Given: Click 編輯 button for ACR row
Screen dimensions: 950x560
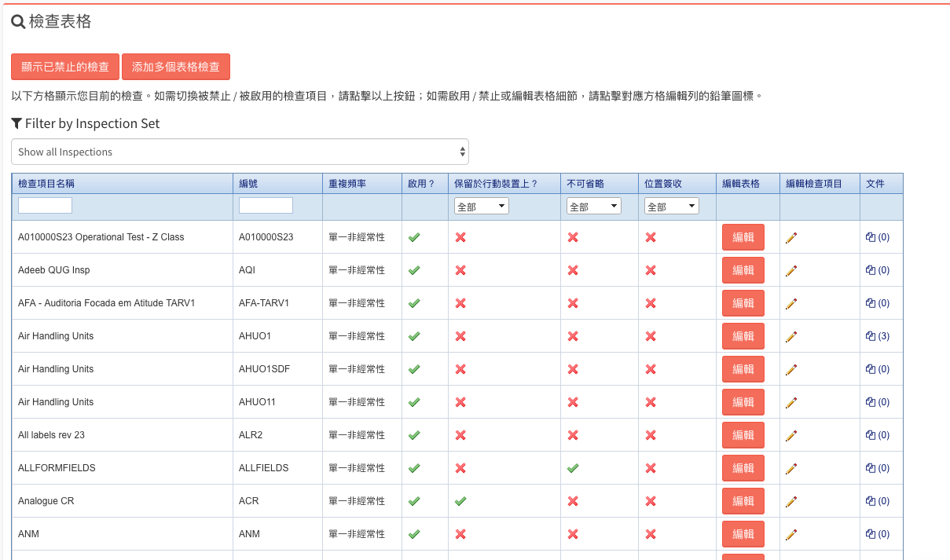Looking at the screenshot, I should [743, 501].
